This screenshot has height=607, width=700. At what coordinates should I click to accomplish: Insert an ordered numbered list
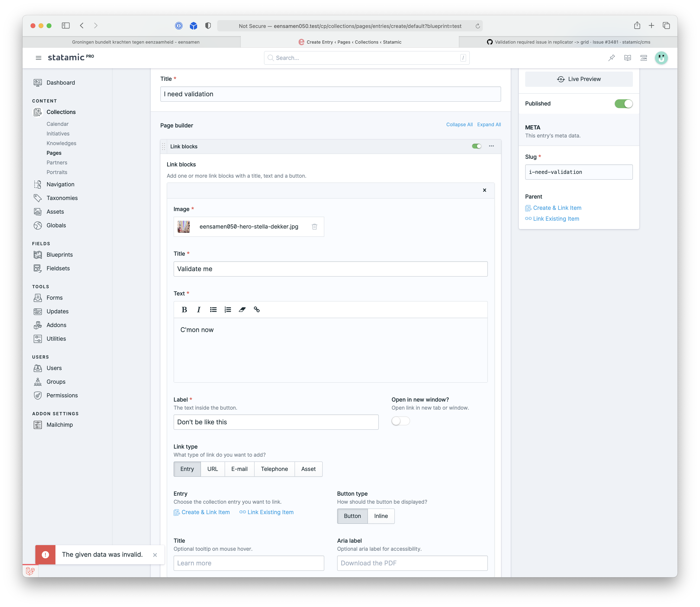[228, 310]
